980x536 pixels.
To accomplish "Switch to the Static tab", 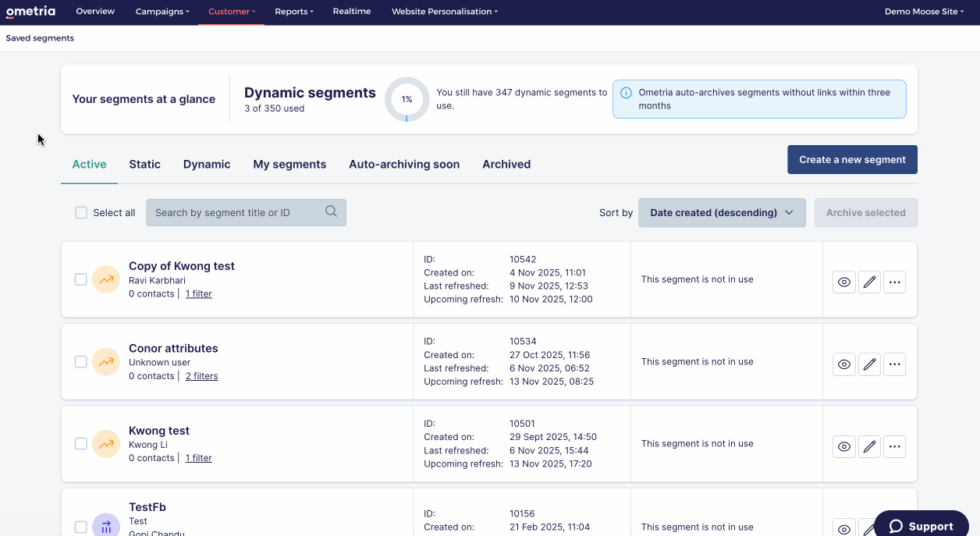I will tap(145, 164).
